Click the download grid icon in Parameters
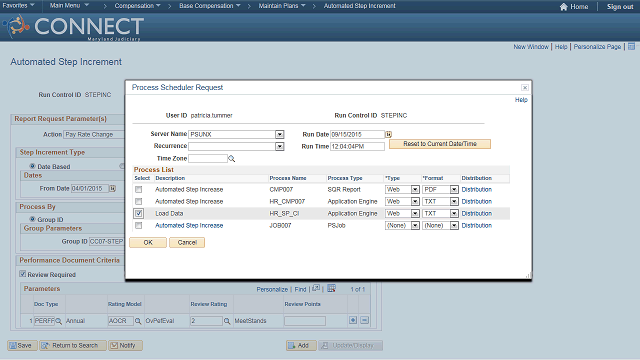 (331, 288)
